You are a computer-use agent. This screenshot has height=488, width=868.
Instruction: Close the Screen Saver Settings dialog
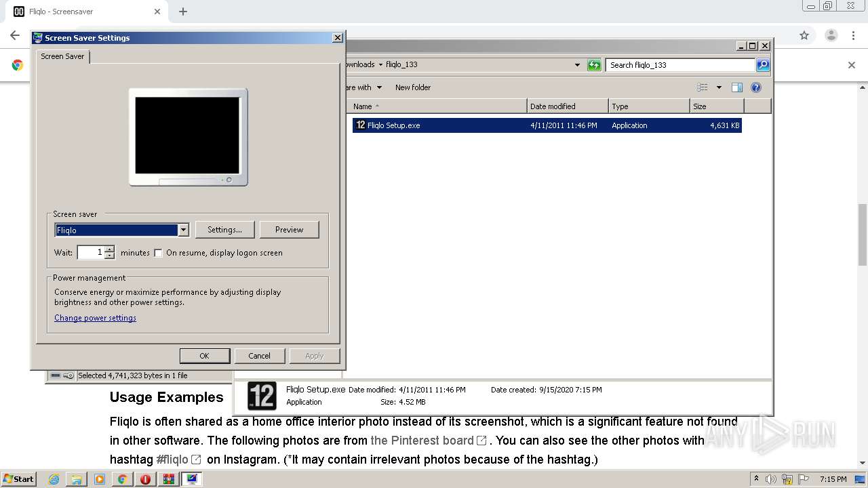pyautogui.click(x=338, y=38)
